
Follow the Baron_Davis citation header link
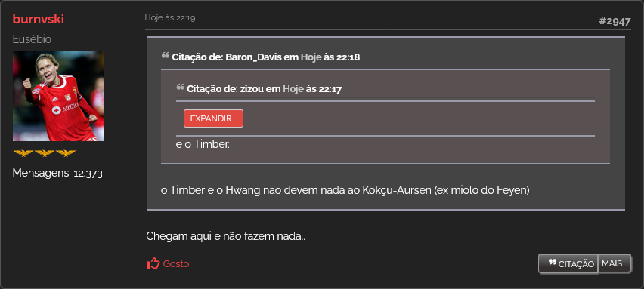coord(266,57)
